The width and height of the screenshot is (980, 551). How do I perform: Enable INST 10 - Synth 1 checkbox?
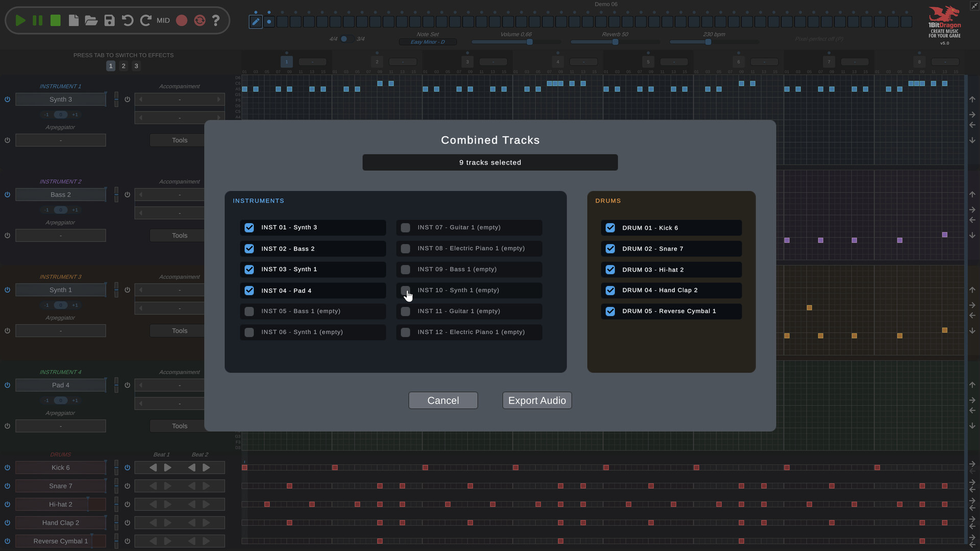pos(405,290)
